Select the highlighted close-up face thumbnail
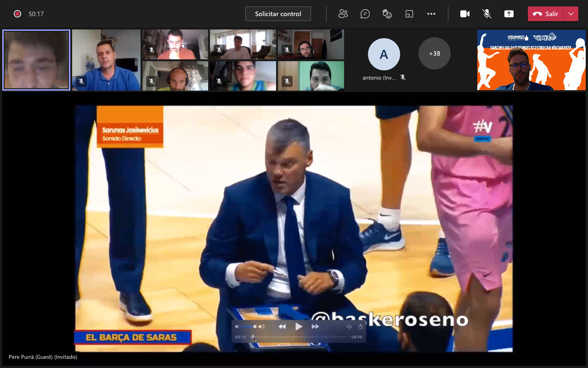 coord(36,60)
